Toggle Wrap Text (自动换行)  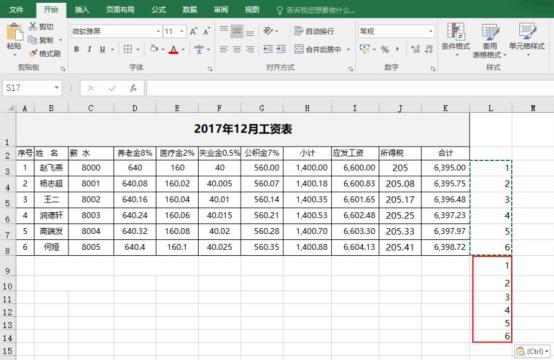click(x=314, y=31)
